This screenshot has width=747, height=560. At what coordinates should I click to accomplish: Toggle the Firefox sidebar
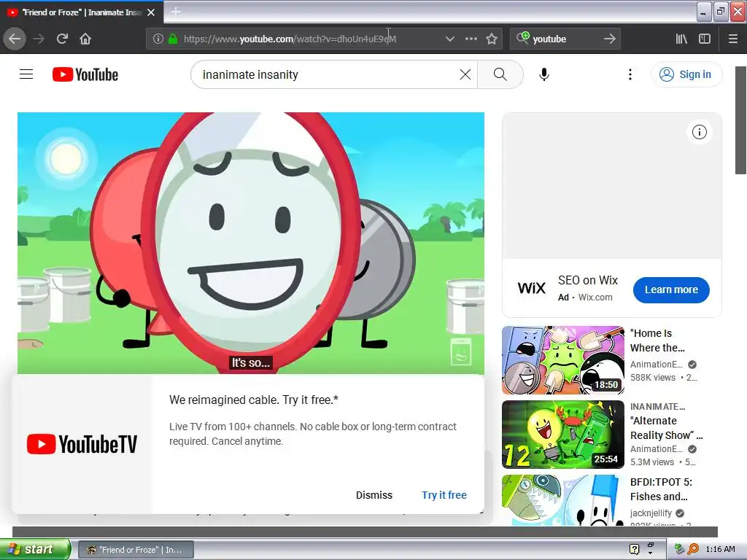705,39
